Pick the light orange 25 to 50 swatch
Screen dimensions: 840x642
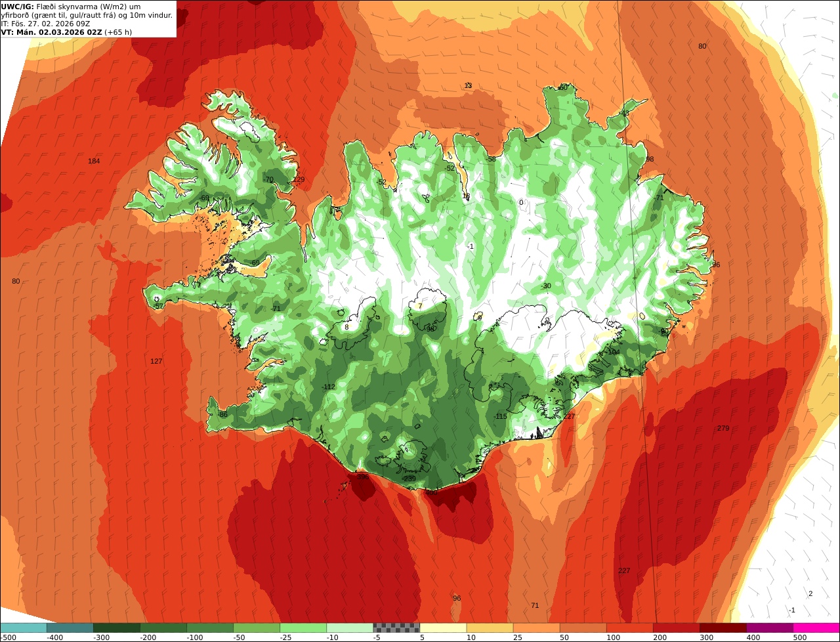[x=536, y=628]
